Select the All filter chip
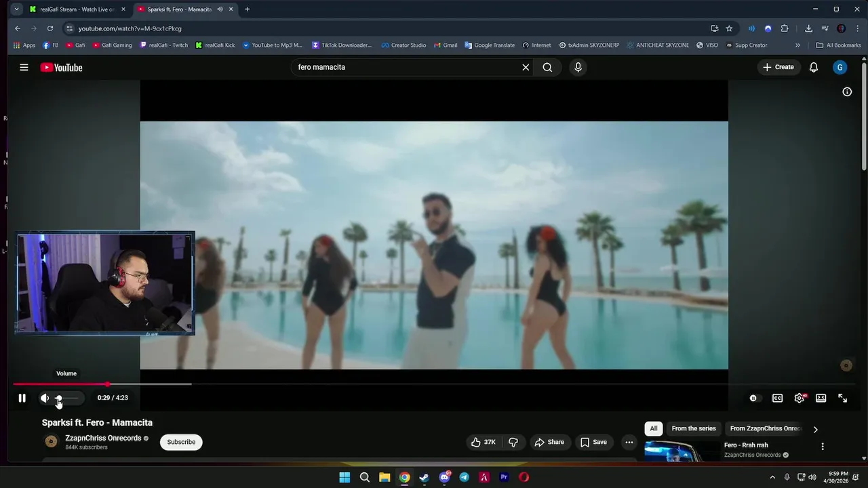 pos(654,428)
